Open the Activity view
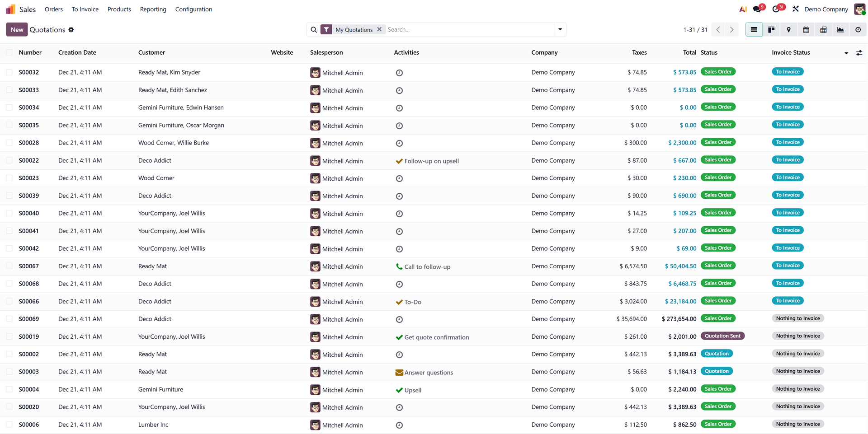Screen dimensions: 868x434 [858, 29]
